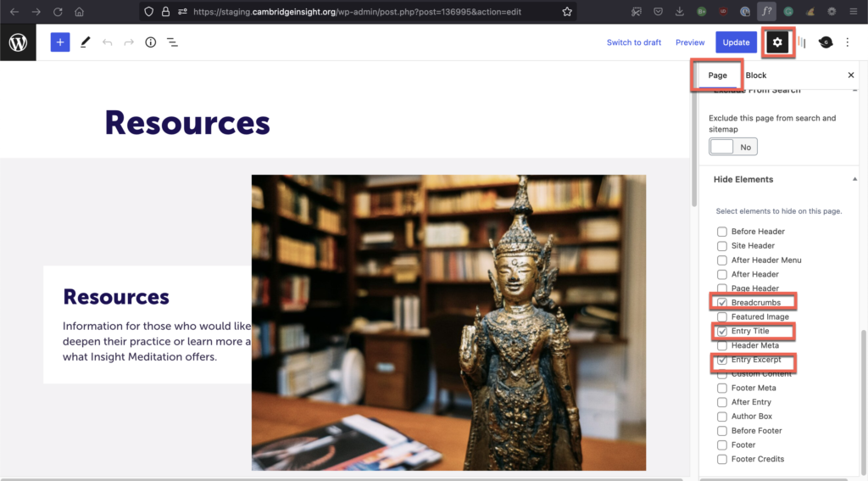Screen dimensions: 868x481
Task: Click the Preview button
Action: pyautogui.click(x=690, y=42)
